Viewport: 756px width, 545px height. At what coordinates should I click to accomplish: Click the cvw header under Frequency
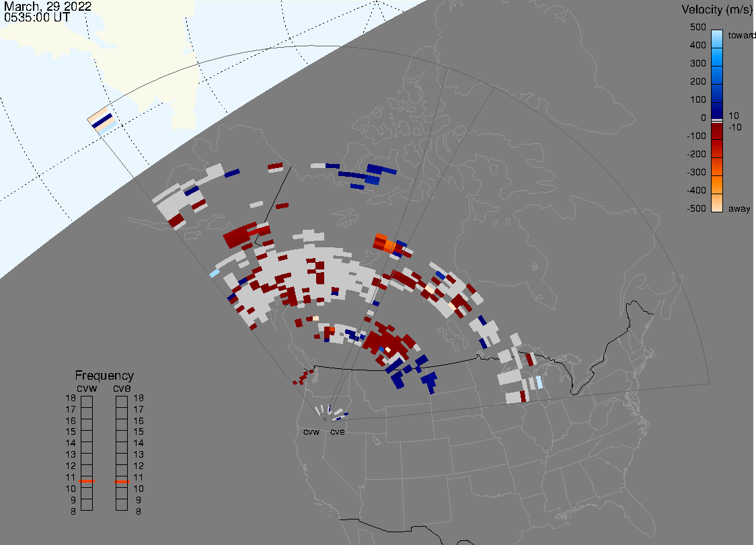[87, 388]
